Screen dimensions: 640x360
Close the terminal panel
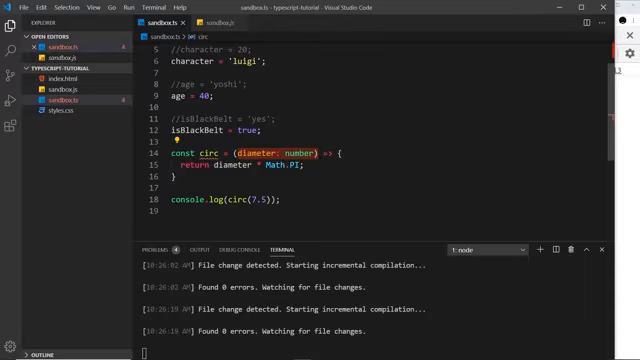pyautogui.click(x=602, y=249)
